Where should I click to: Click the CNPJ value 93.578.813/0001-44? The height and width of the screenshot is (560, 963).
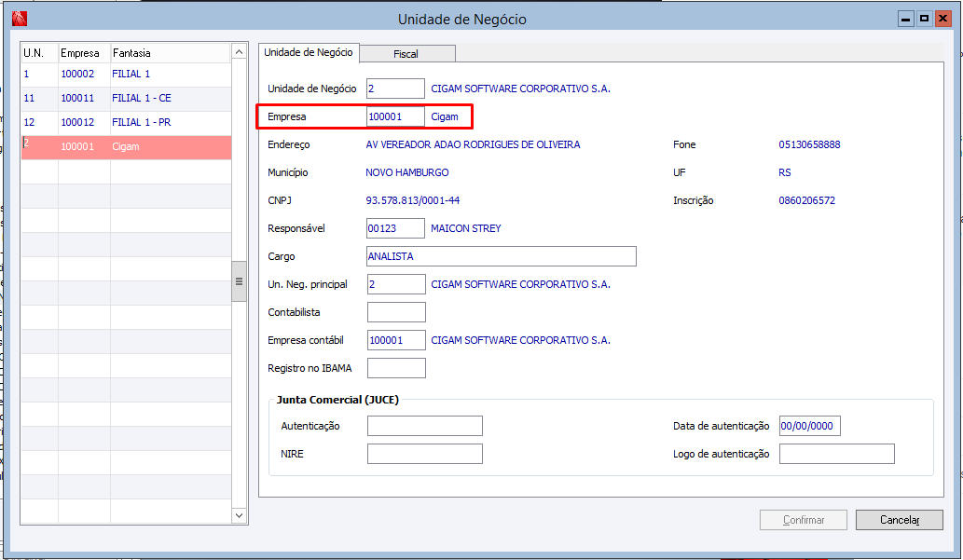click(x=413, y=200)
